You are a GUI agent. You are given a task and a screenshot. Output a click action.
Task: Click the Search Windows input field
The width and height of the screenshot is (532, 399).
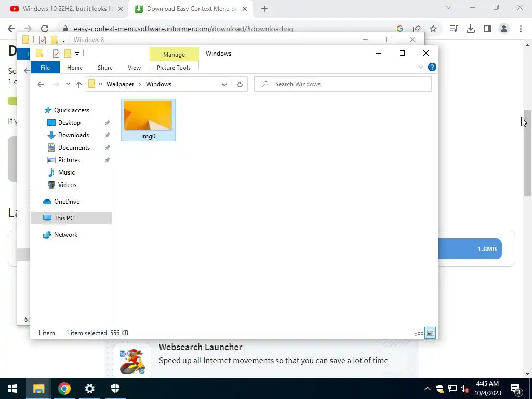[x=343, y=84]
